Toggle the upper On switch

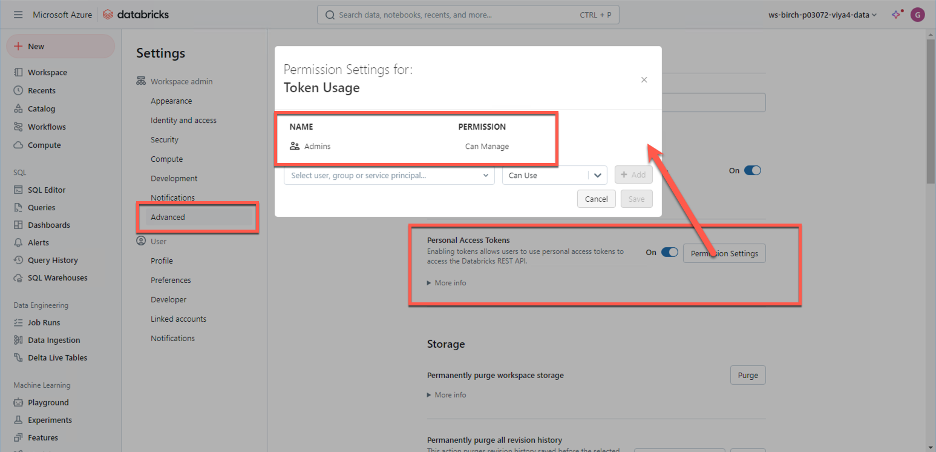pyautogui.click(x=752, y=171)
